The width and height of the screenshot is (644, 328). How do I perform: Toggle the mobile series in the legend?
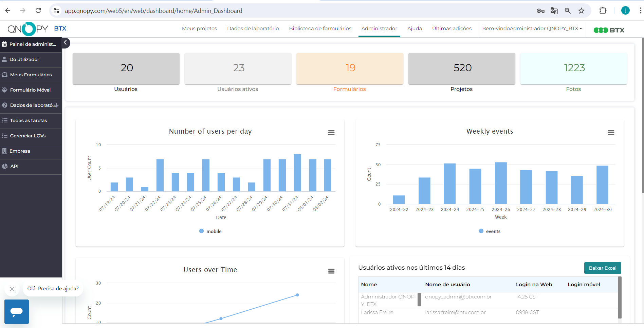(x=210, y=231)
